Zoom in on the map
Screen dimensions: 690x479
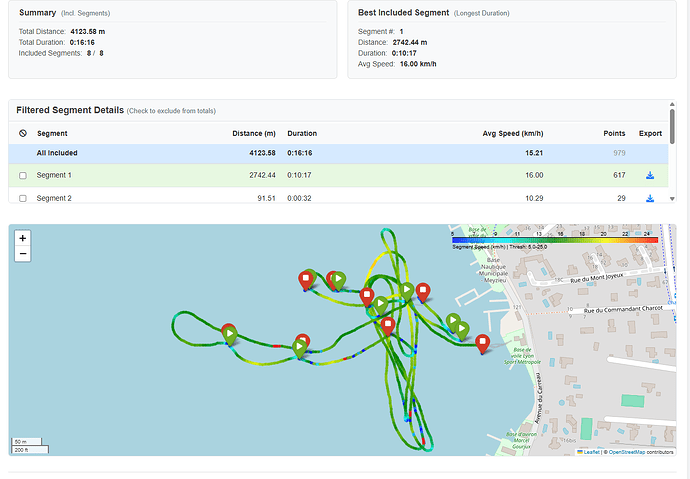tap(22, 238)
